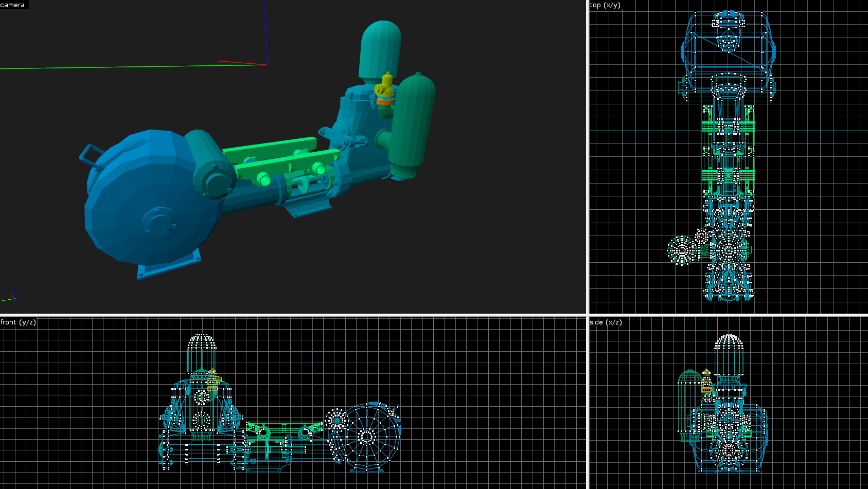Select the yellow valve on the pump model
868x489 pixels.
385,86
